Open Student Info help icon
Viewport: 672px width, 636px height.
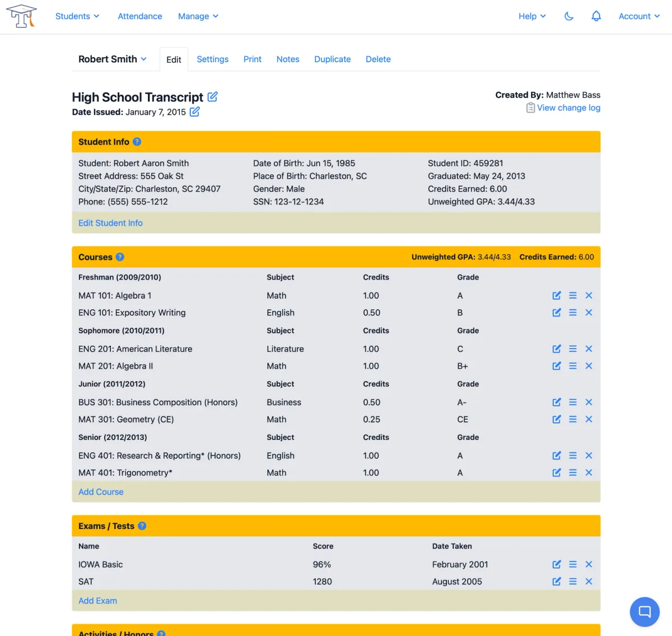137,142
